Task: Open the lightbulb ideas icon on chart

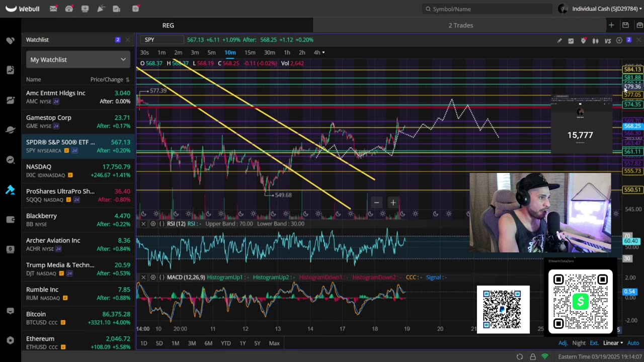Action: [x=584, y=40]
